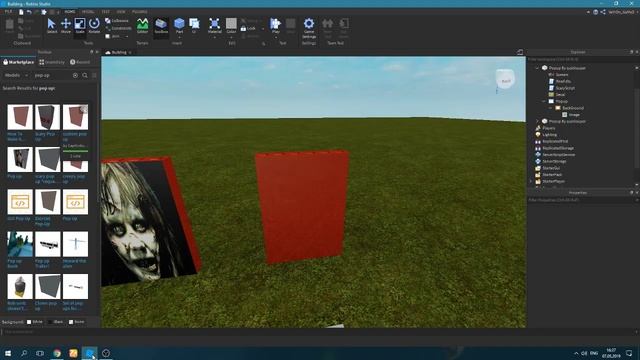Switch to the VIEW ribbon tab
The height and width of the screenshot is (360, 640).
pos(121,12)
